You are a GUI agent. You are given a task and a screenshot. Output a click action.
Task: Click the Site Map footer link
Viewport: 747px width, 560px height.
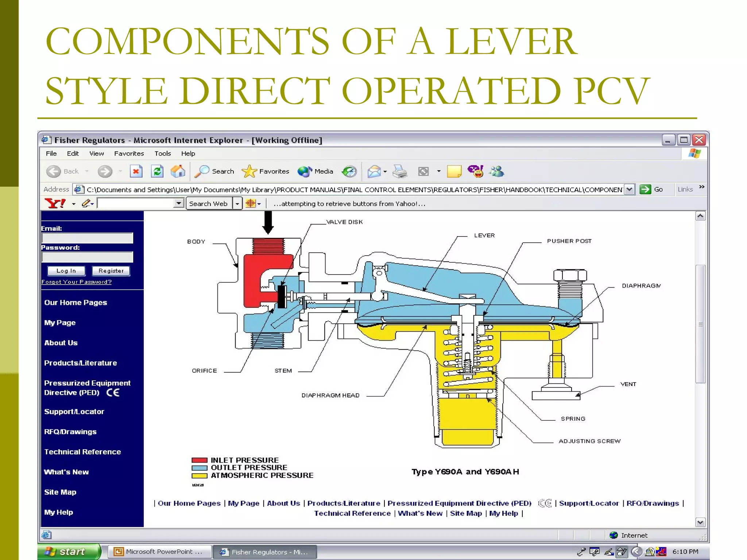click(466, 513)
